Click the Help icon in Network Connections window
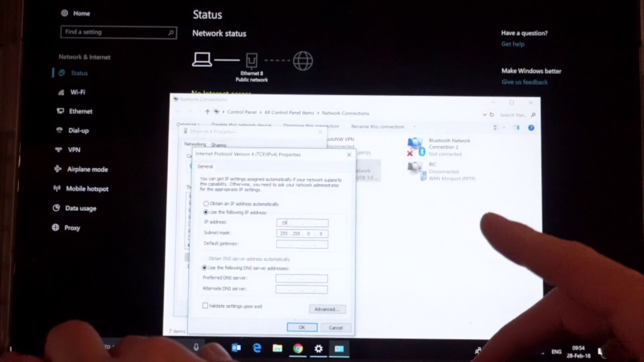The image size is (644, 362). click(x=531, y=128)
